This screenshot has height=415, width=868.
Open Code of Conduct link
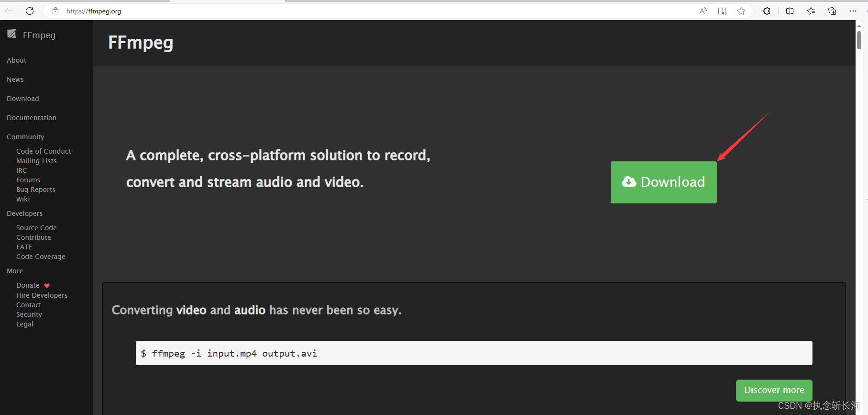(x=44, y=151)
